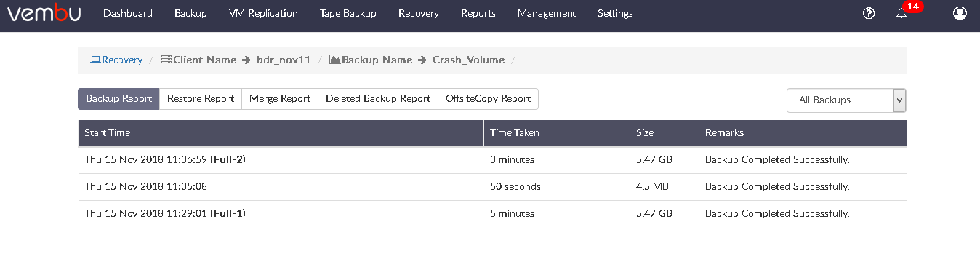Open the All Backups dropdown

click(846, 100)
